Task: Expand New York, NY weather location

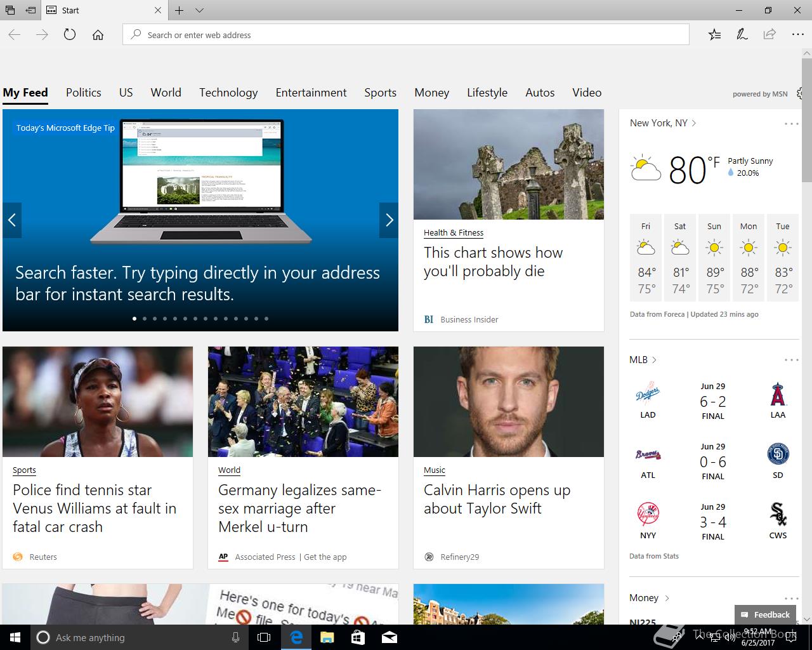Action: coord(663,123)
